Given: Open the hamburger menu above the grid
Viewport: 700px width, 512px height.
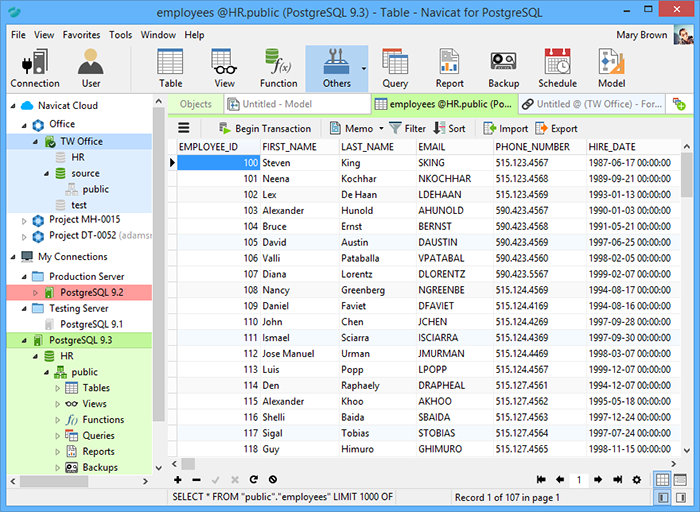Looking at the screenshot, I should coord(183,128).
